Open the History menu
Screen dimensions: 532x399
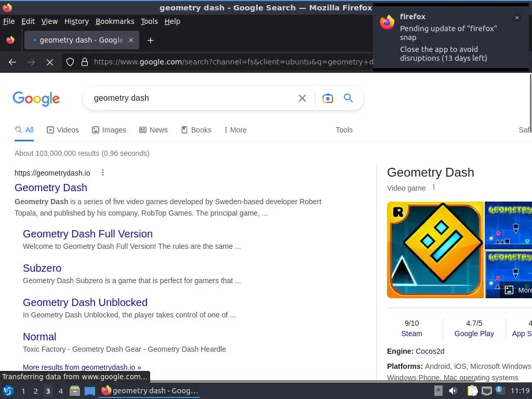[77, 21]
